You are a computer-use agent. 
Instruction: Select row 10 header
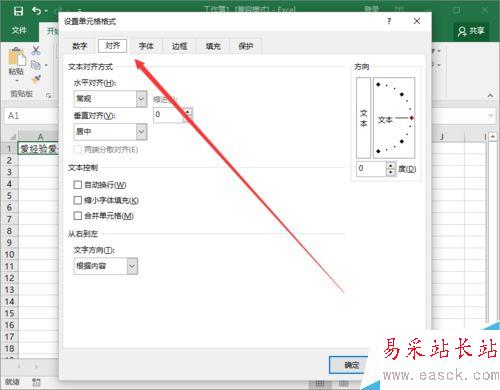pyautogui.click(x=9, y=255)
